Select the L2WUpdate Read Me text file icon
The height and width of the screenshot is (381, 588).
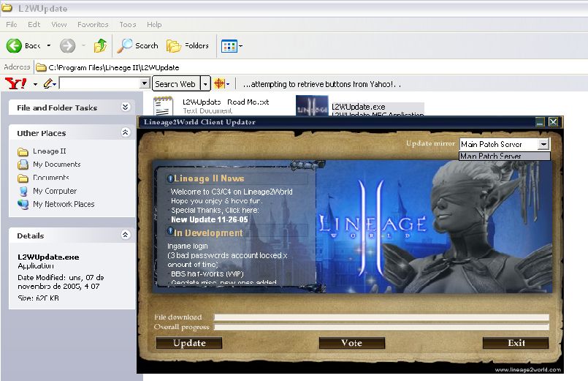[163, 106]
